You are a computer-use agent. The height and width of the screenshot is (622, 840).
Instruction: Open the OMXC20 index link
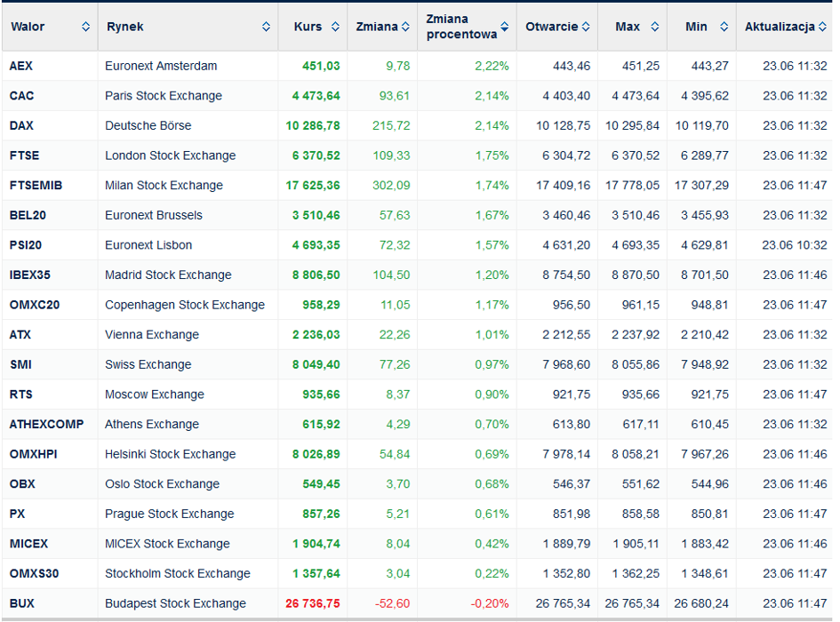(35, 305)
